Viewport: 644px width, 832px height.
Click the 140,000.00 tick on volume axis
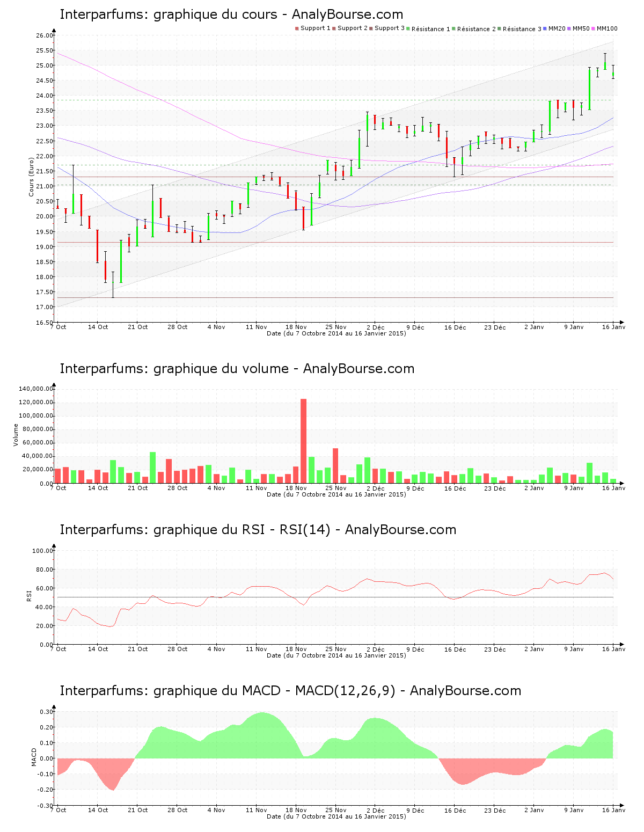click(36, 389)
